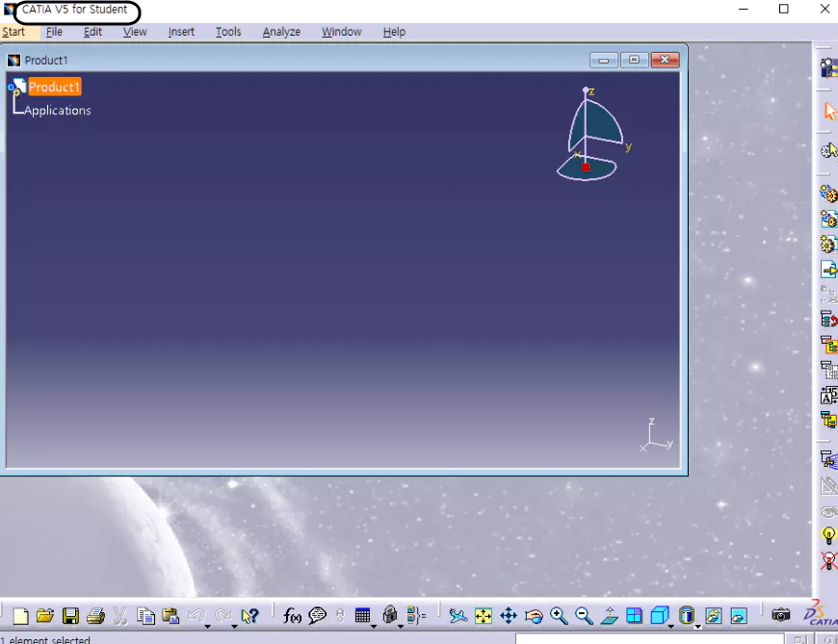
Task: Click the crossed-out light bulb icon
Action: point(829,560)
